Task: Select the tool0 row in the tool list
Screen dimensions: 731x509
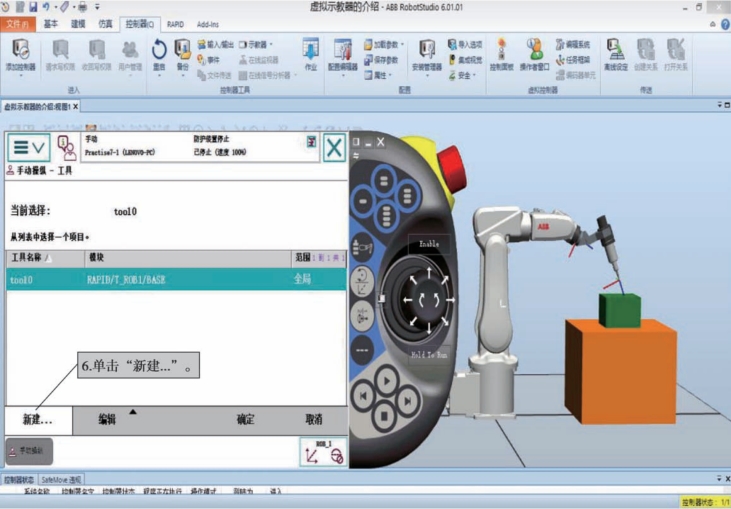Action: tap(176, 279)
